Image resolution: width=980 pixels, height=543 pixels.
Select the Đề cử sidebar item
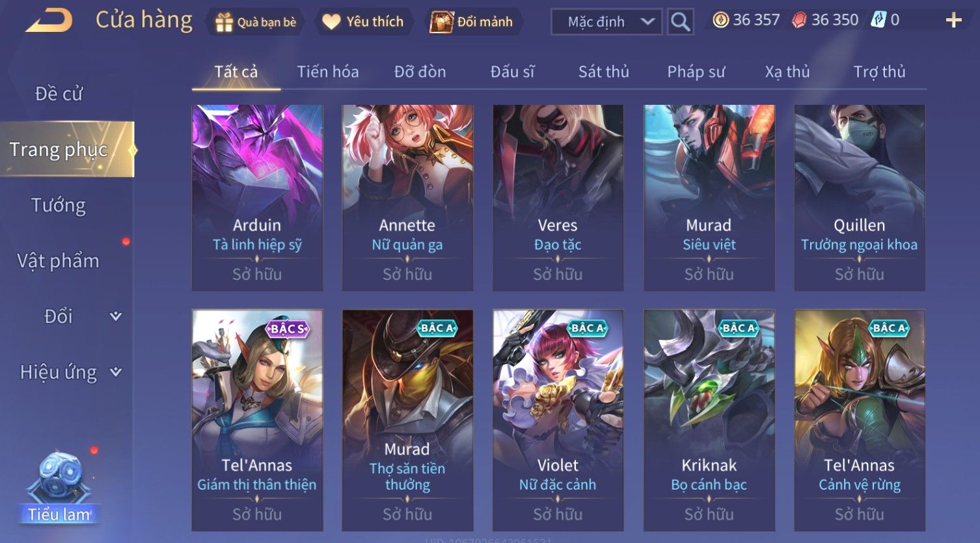tap(59, 94)
